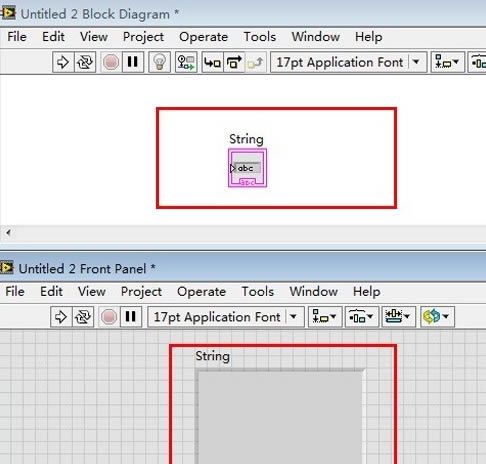The width and height of the screenshot is (486, 464).
Task: Click Run arrow in Front Panel toolbar
Action: [x=61, y=317]
